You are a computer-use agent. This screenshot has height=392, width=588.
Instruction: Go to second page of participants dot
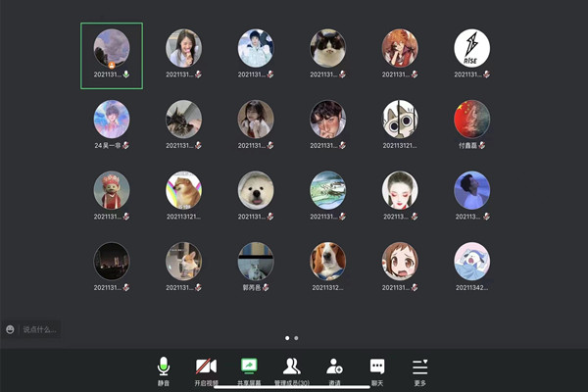click(x=297, y=338)
